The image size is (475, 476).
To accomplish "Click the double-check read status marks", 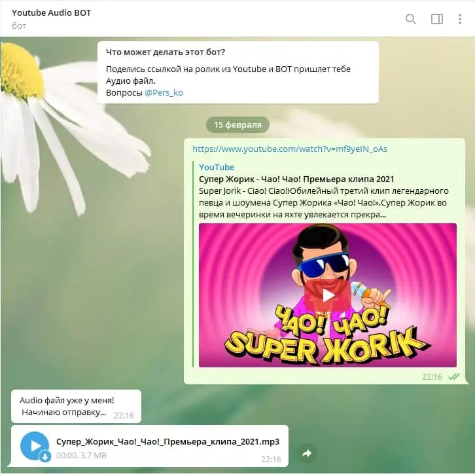I will click(454, 376).
